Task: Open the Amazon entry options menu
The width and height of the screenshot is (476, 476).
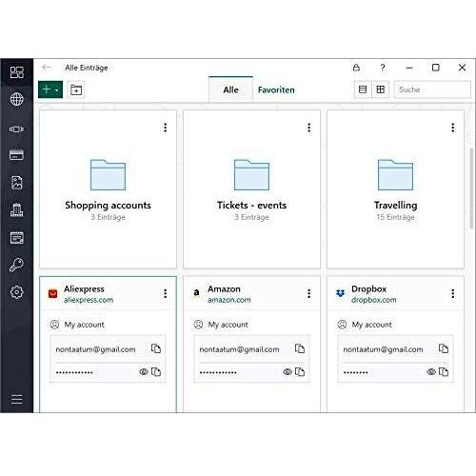Action: (x=308, y=293)
